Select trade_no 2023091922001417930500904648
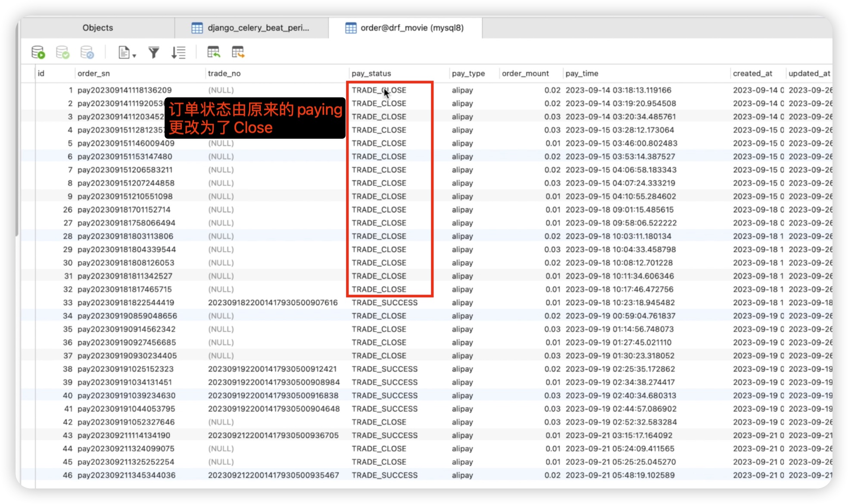Viewport: 848px width, 504px height. (274, 408)
